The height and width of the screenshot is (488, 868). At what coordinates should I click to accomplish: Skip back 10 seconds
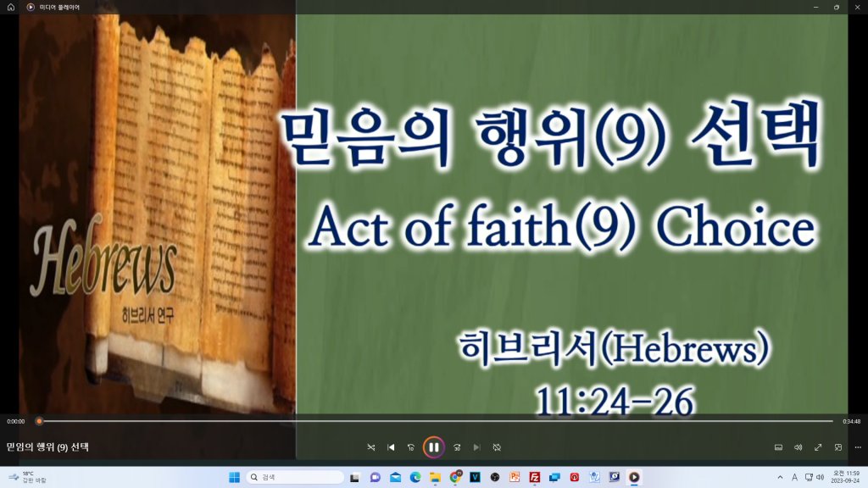pos(411,446)
